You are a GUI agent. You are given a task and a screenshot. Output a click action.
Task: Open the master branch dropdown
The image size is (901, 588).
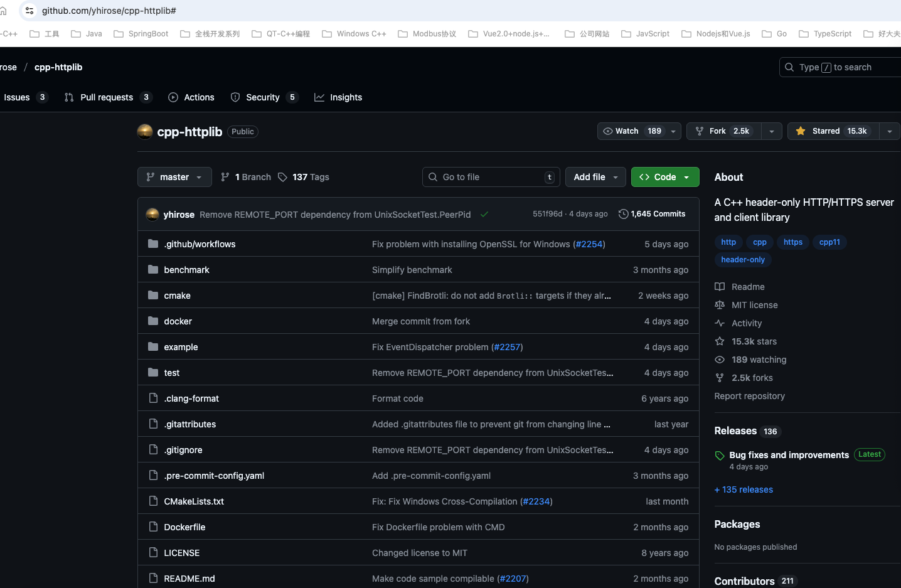coord(174,177)
